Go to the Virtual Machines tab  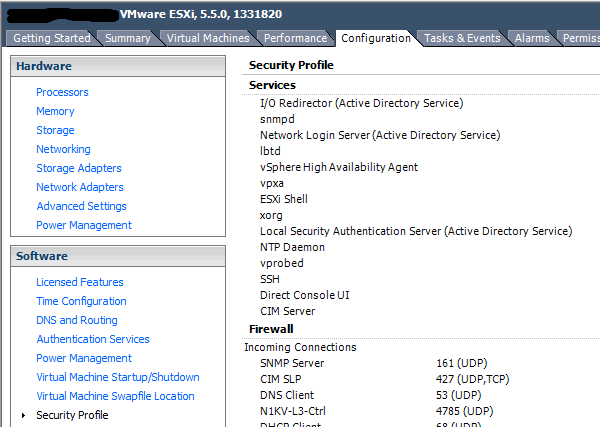coord(208,38)
